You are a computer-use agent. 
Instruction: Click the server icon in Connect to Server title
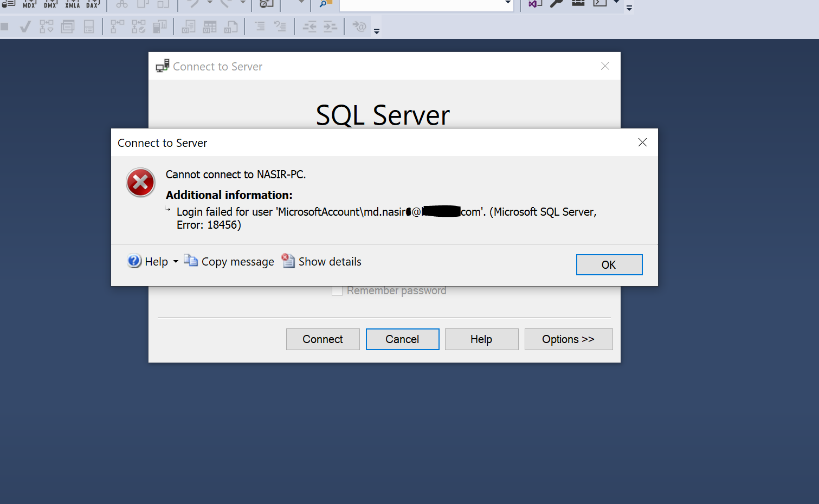163,66
